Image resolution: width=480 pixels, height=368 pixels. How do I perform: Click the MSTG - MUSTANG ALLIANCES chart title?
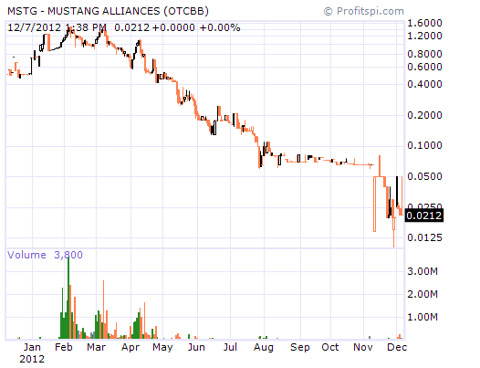tap(108, 11)
